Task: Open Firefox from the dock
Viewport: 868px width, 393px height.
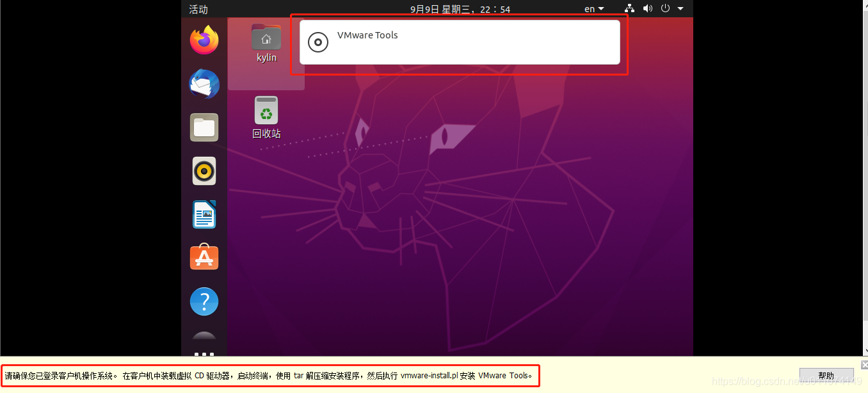Action: [204, 40]
